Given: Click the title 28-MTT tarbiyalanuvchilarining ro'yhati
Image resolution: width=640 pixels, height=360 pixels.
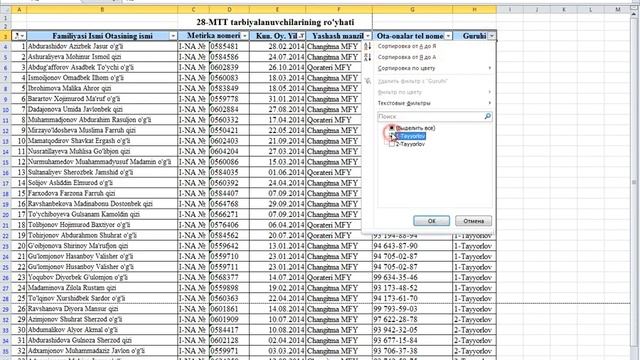Looking at the screenshot, I should (275, 22).
